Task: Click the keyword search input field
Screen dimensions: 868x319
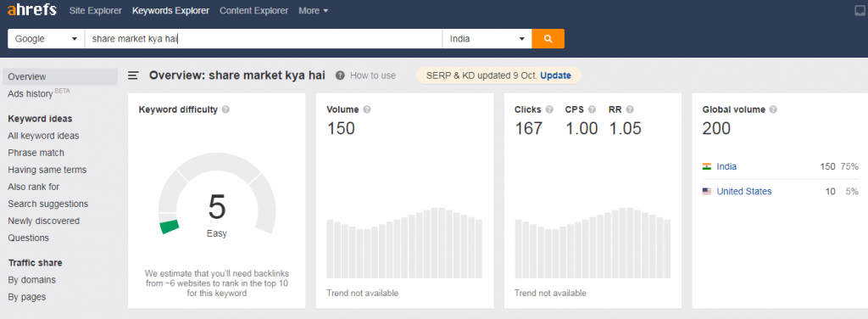Action: coord(264,39)
